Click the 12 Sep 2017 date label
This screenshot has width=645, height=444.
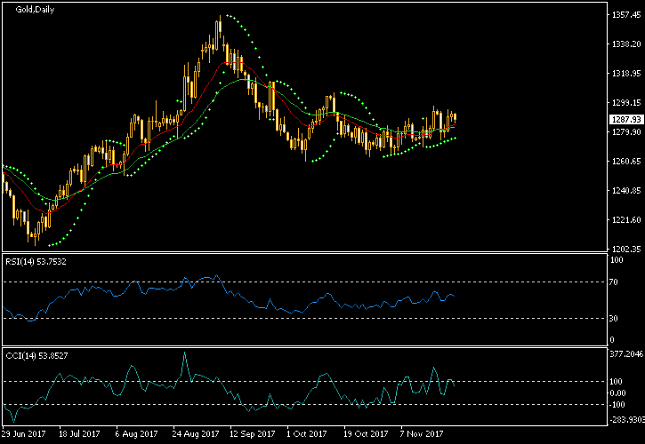tap(252, 434)
